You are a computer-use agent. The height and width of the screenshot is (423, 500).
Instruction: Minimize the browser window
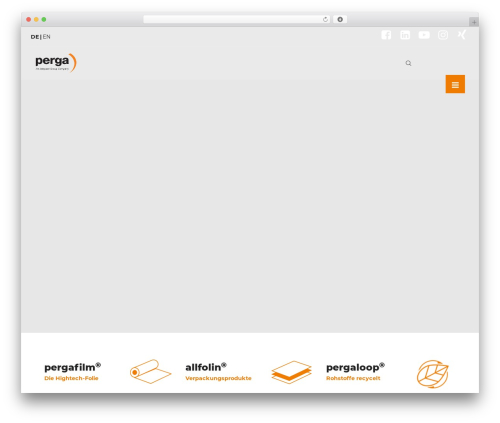pyautogui.click(x=36, y=19)
